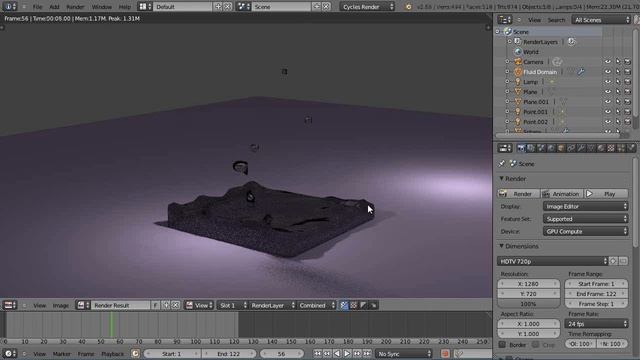This screenshot has height=360, width=640.
Task: Open timeline editor type selector icon
Action: pyautogui.click(x=9, y=353)
